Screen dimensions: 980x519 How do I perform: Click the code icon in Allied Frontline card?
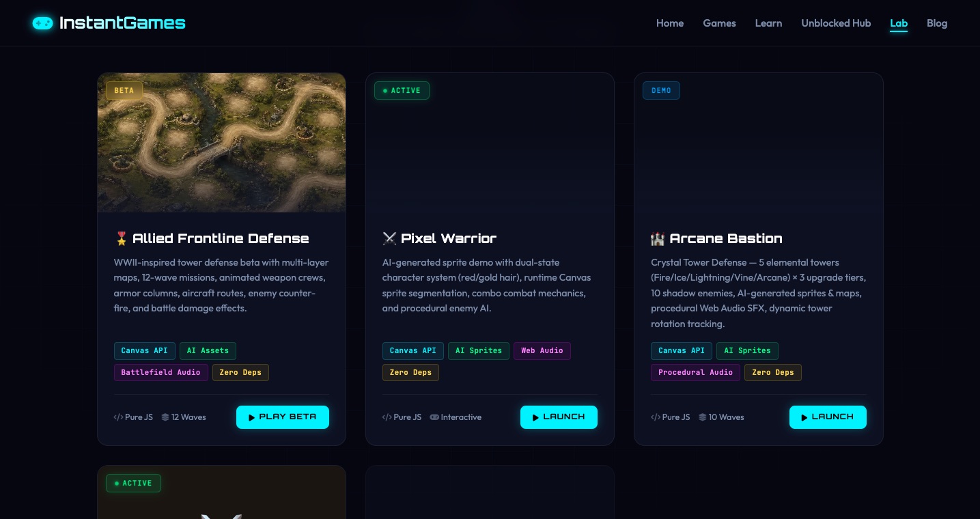[118, 417]
